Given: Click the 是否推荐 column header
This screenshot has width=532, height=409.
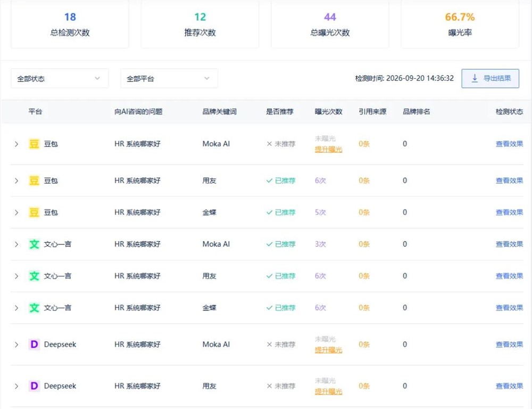Looking at the screenshot, I should (280, 112).
